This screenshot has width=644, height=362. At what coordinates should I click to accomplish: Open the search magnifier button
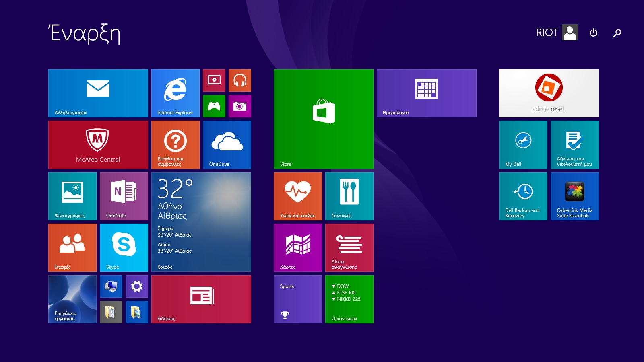[617, 33]
